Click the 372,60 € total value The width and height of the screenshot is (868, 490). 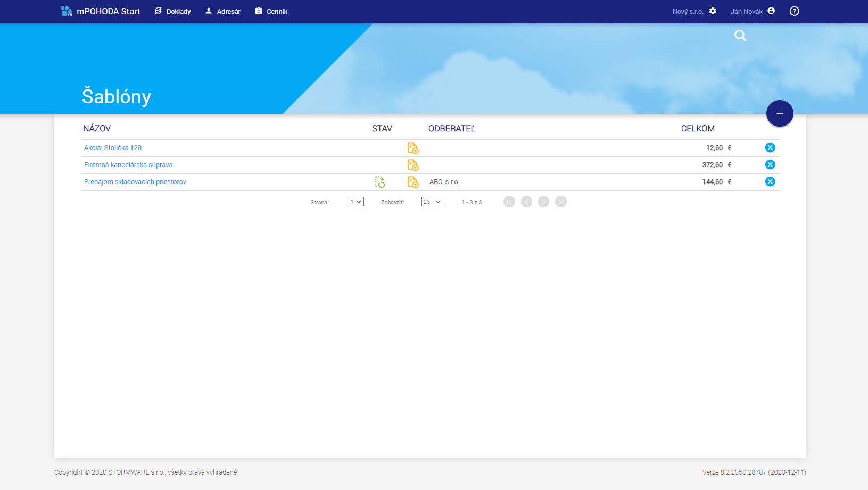(717, 165)
